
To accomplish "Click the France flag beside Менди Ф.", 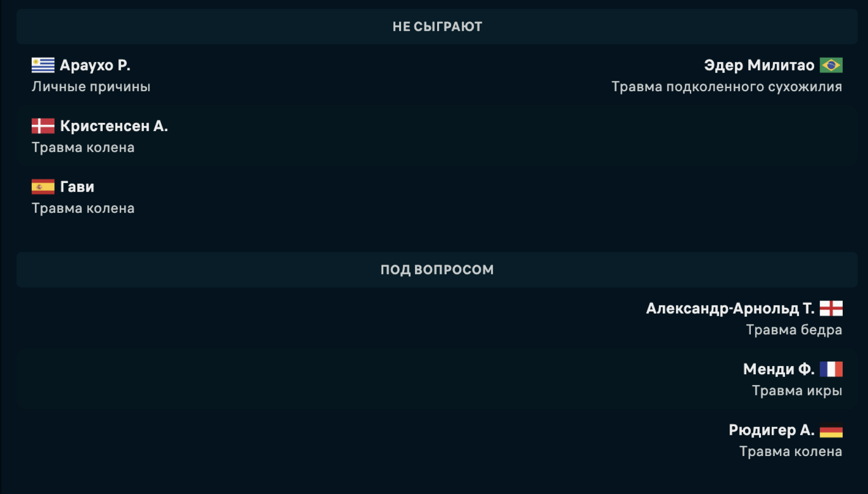I will (x=831, y=369).
